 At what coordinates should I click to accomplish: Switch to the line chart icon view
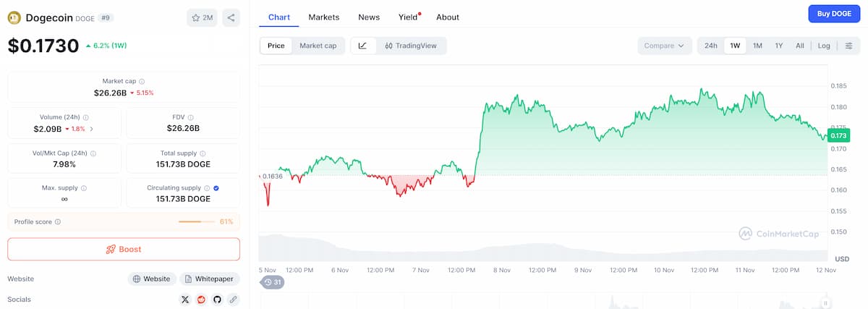click(x=362, y=46)
